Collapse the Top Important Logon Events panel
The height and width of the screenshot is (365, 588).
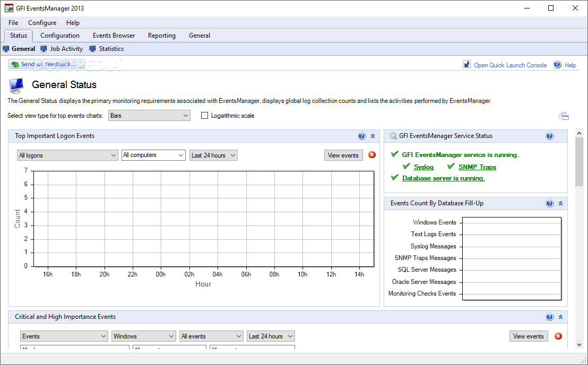tap(373, 136)
